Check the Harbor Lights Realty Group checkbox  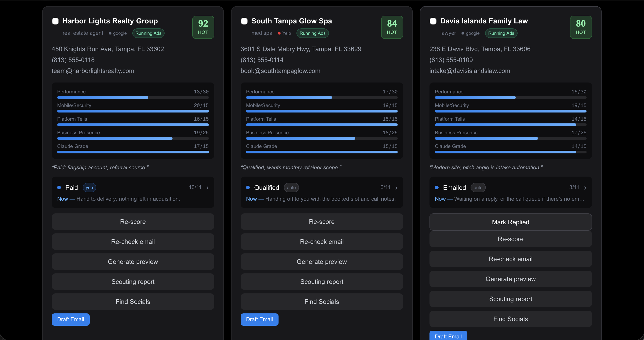55,21
